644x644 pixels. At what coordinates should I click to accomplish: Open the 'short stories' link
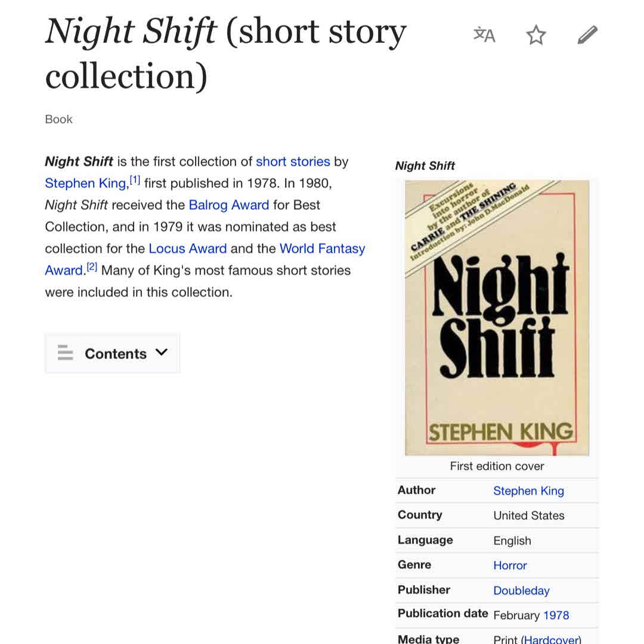(293, 162)
